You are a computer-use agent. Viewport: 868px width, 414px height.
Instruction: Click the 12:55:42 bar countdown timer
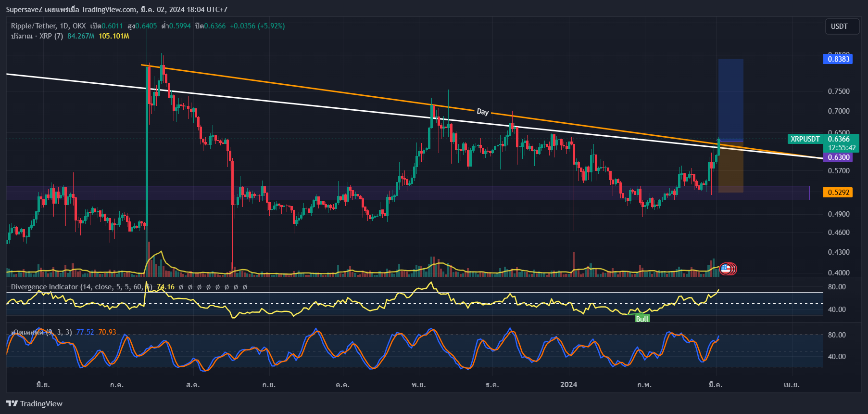(842, 148)
